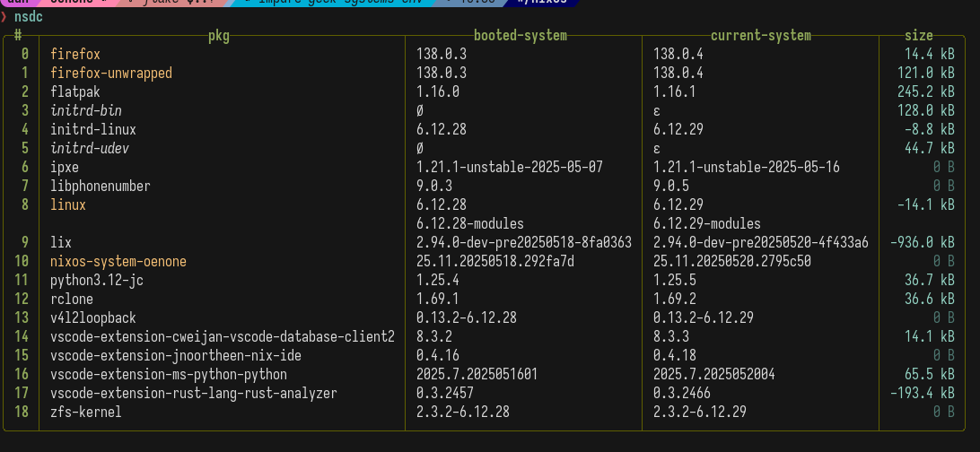Select the 'ipxe' package name

click(x=65, y=168)
